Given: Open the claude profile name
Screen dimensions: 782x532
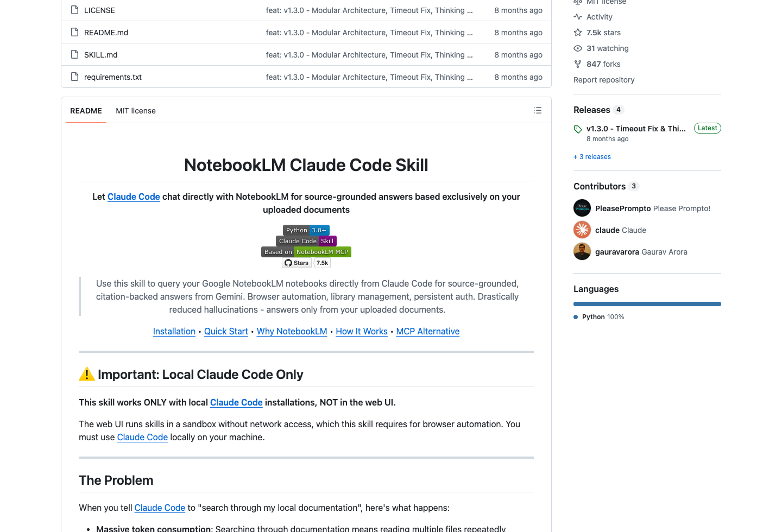Looking at the screenshot, I should pos(607,230).
